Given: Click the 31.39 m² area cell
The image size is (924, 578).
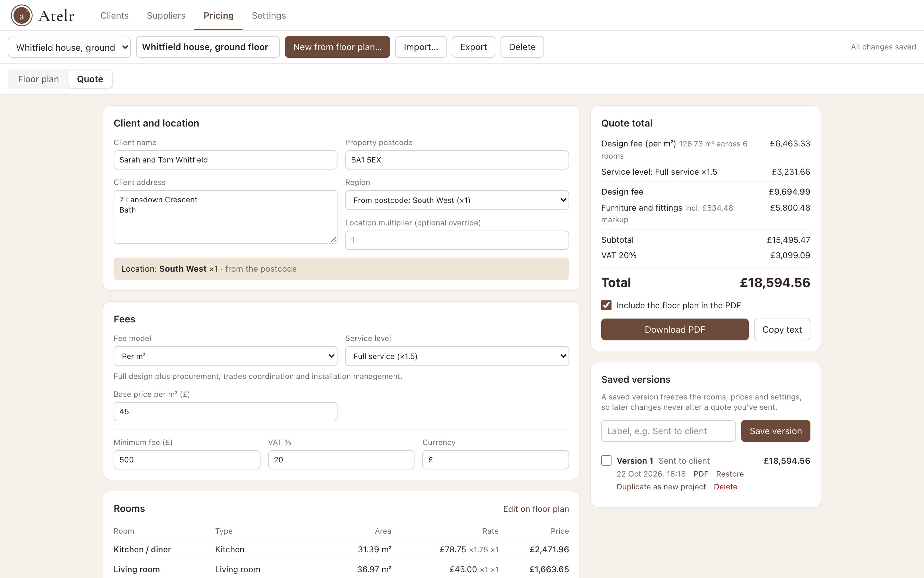Looking at the screenshot, I should [374, 549].
